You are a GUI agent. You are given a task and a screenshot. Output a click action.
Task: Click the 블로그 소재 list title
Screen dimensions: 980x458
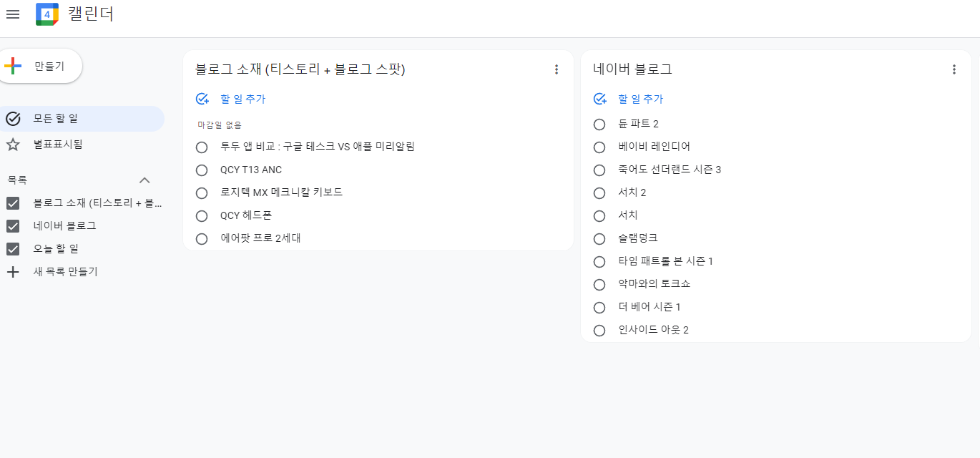coord(300,69)
